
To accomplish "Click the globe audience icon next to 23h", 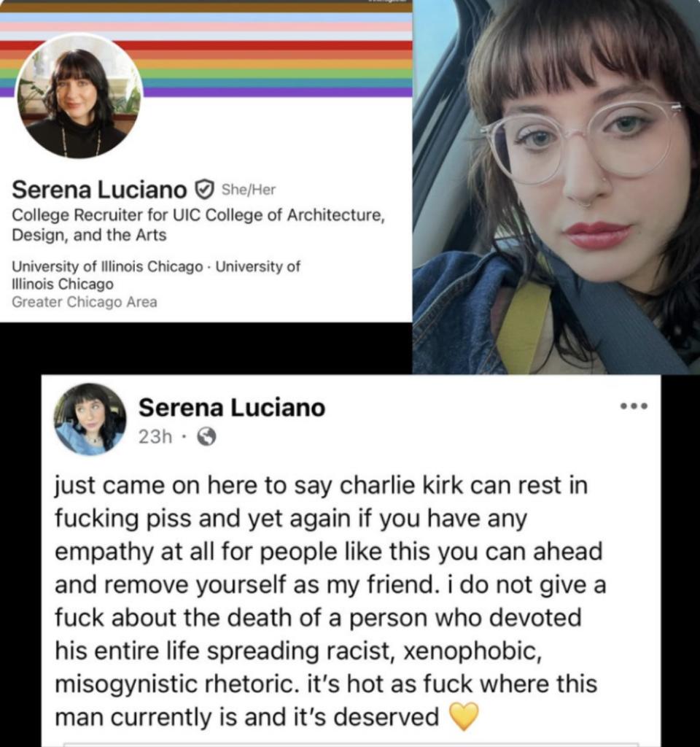I will point(206,436).
